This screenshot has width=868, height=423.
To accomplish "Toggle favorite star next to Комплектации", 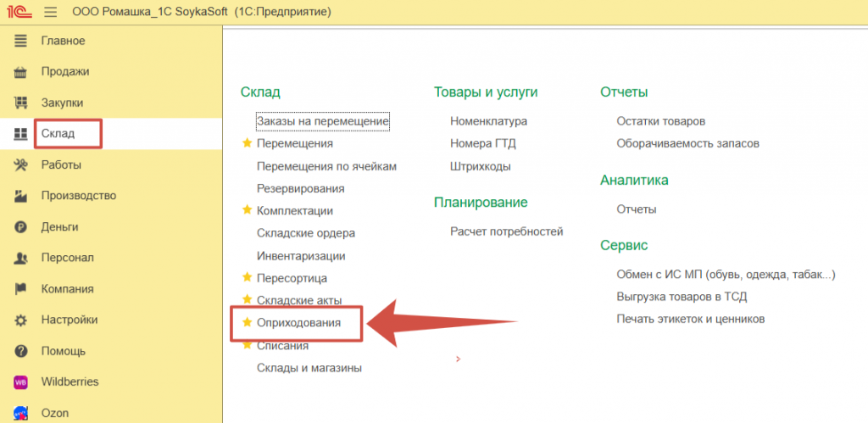I will (x=247, y=210).
